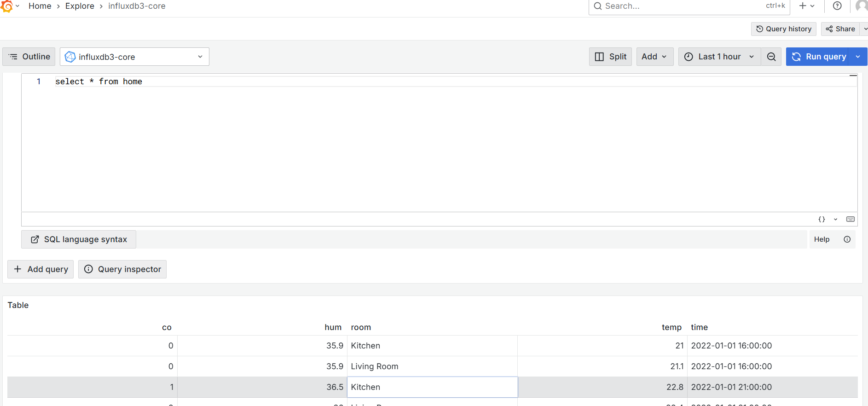The height and width of the screenshot is (406, 868).
Task: Open the user profile avatar
Action: pyautogui.click(x=862, y=6)
